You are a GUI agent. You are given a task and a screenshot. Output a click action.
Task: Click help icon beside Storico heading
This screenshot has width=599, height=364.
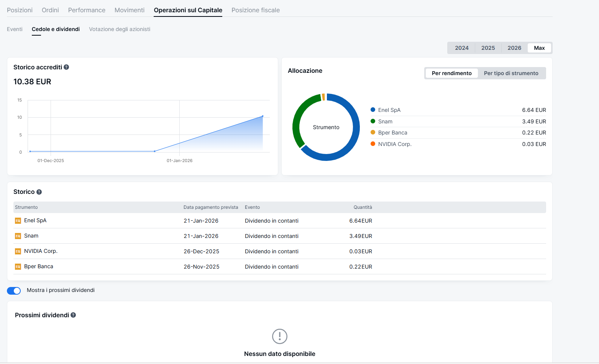39,192
